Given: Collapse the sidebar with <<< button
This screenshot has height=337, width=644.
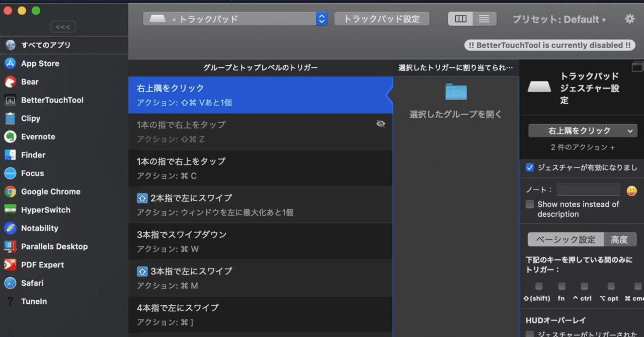Looking at the screenshot, I should [63, 27].
